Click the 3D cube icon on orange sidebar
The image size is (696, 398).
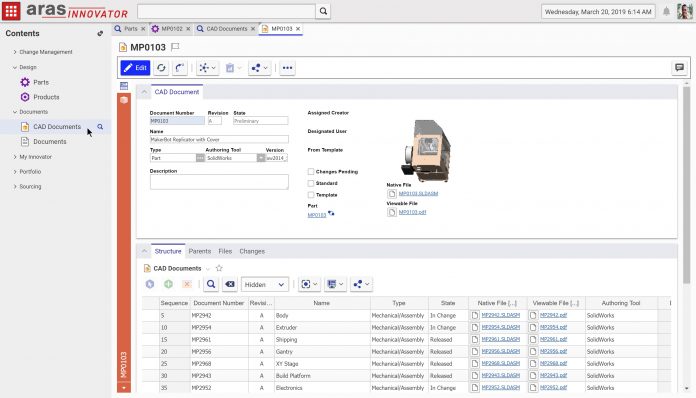124,100
